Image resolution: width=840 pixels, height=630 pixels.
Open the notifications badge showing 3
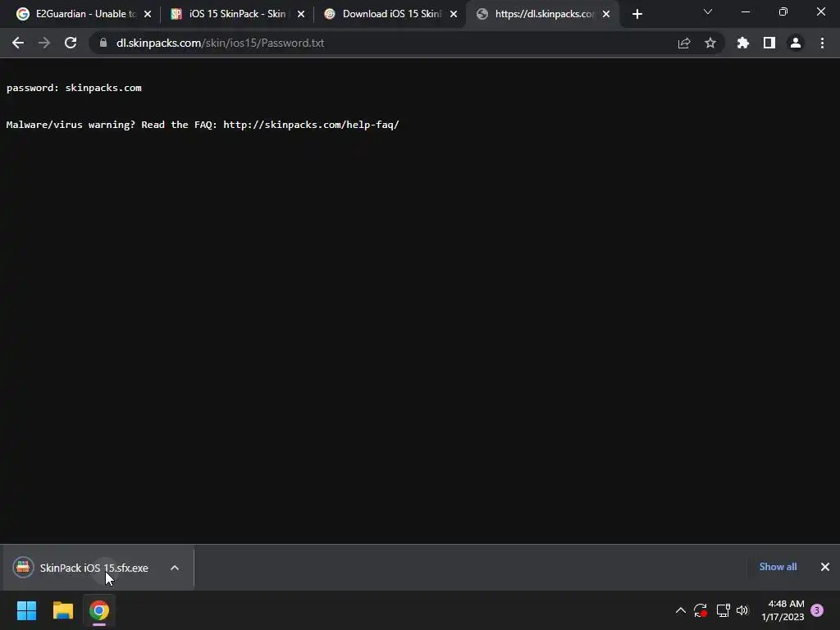tap(817, 610)
